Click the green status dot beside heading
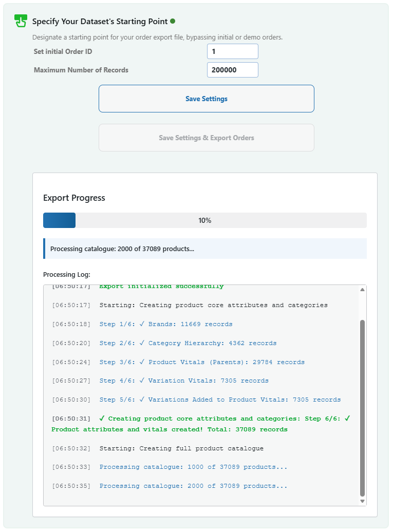 pos(173,21)
